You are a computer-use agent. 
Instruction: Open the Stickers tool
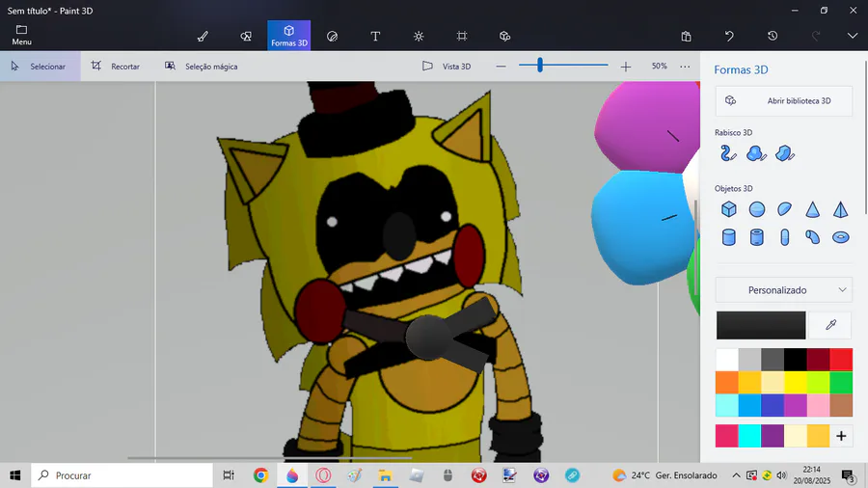[x=332, y=36]
